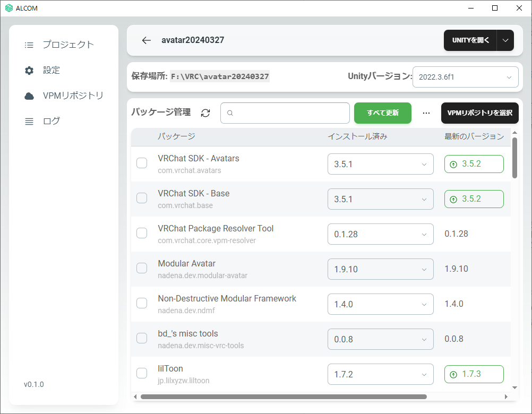Open version dropdown 1.9.10 for Modular Avatar
This screenshot has width=532, height=414.
pos(380,269)
